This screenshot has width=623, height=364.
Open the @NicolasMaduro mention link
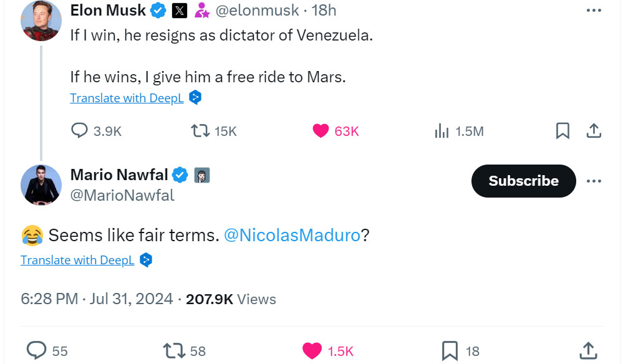click(291, 235)
